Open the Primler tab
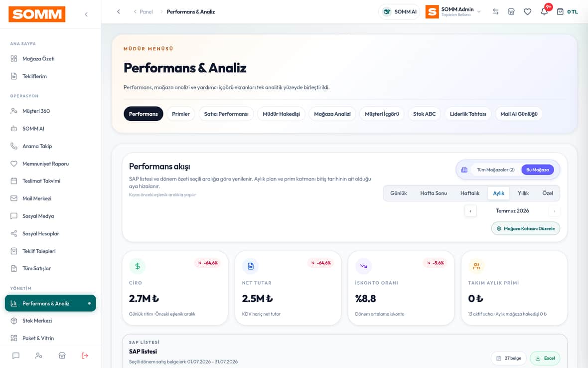588x368 pixels. tap(181, 114)
